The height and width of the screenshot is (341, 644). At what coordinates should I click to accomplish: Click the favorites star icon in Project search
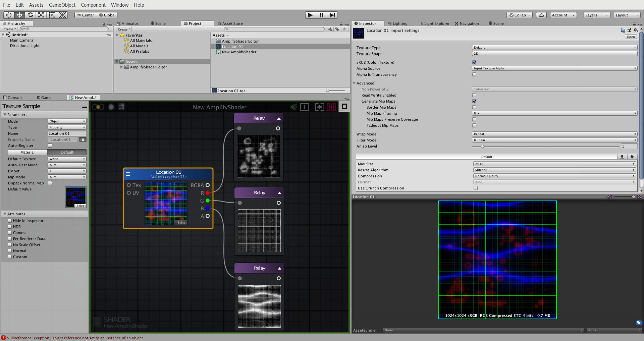(x=344, y=29)
